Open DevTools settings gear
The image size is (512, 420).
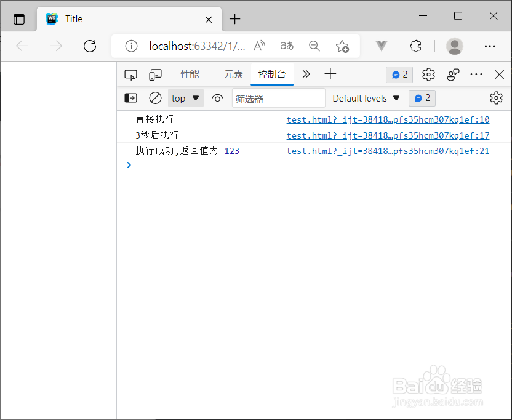[x=428, y=74]
